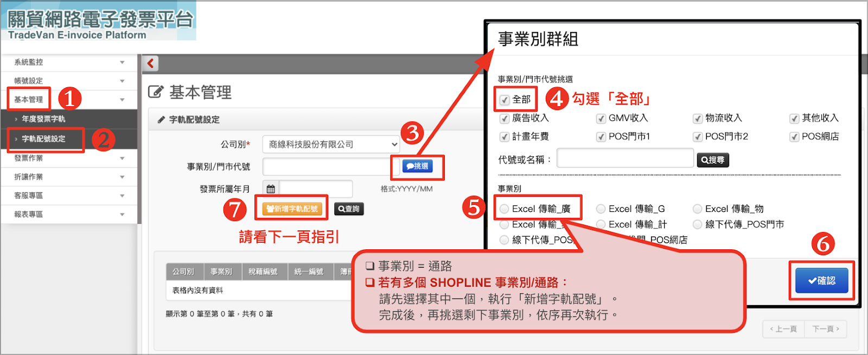The width and height of the screenshot is (868, 355).
Task: Expand the 客服專區 sidebar menu
Action: (x=69, y=196)
